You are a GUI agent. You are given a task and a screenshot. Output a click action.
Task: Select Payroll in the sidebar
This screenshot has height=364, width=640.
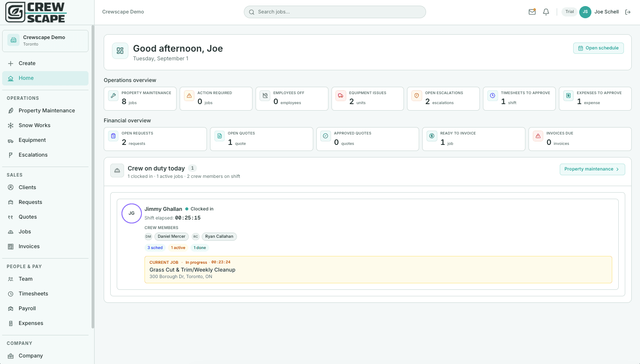click(x=46, y=308)
